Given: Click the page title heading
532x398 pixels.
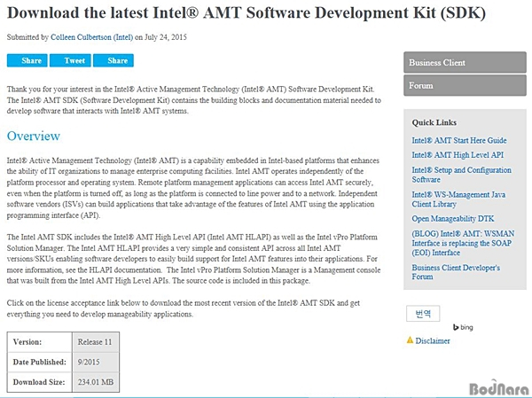Looking at the screenshot, I should pyautogui.click(x=246, y=13).
